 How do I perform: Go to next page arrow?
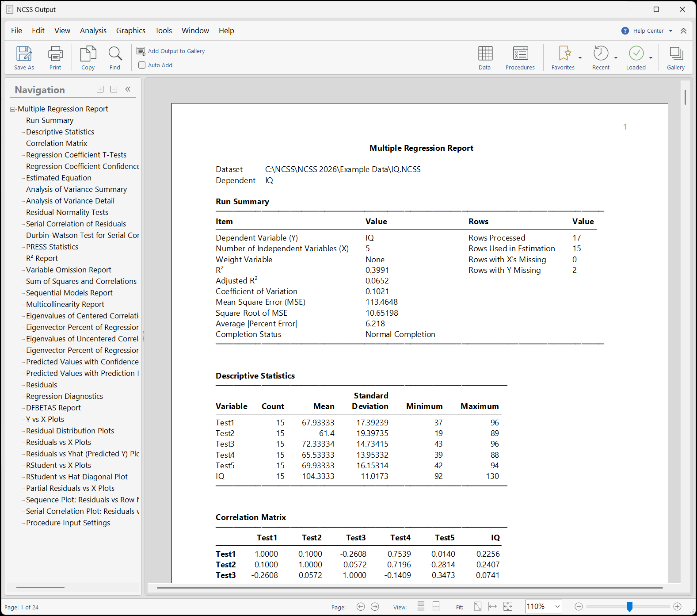coord(375,607)
